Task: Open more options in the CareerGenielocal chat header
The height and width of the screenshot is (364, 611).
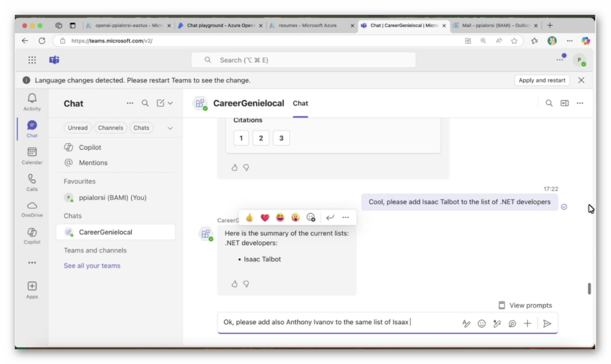Action: (580, 103)
